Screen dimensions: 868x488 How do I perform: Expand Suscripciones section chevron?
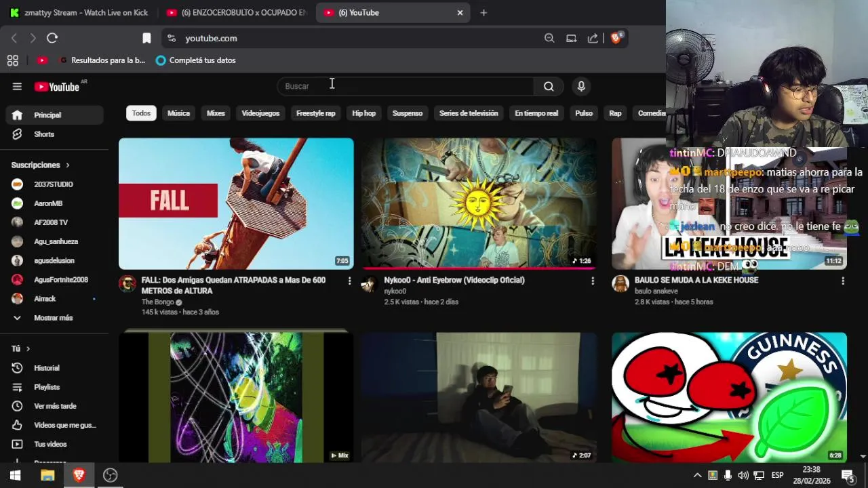[68, 165]
